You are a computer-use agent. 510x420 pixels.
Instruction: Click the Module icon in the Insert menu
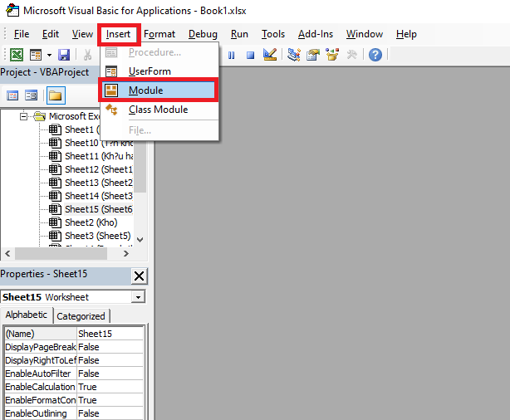(111, 90)
